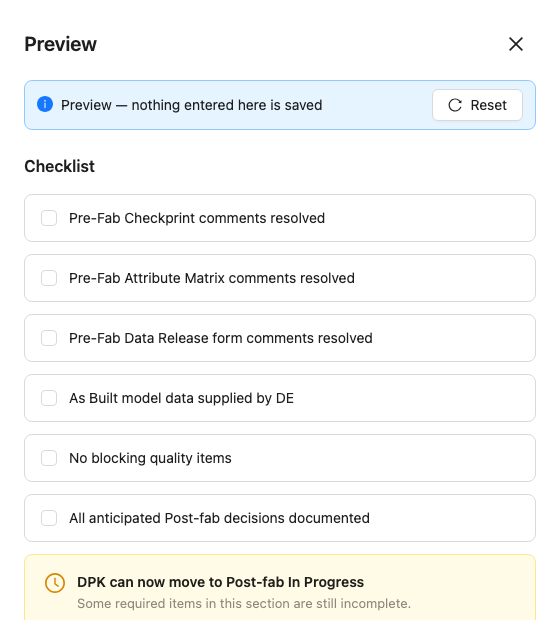
Task: Tick Pre-Fab Attribute Matrix comments resolved checkbox
Action: pyautogui.click(x=49, y=278)
